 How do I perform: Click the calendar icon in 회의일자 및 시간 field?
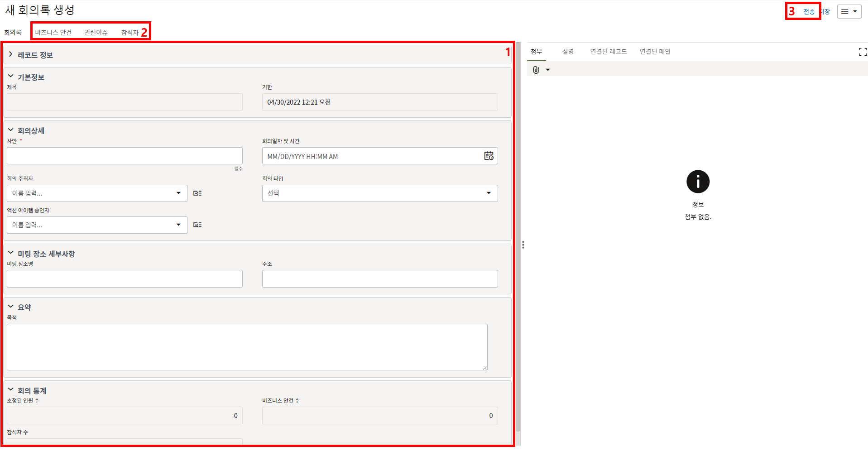click(x=489, y=156)
